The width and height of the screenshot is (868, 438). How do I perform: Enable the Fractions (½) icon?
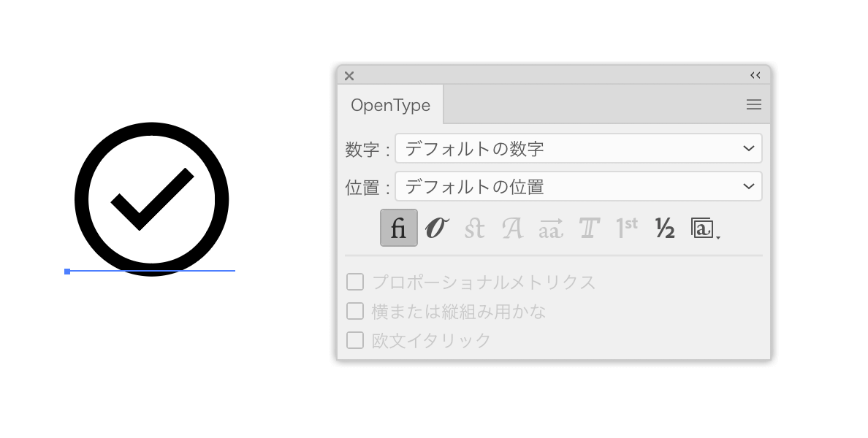coord(665,228)
